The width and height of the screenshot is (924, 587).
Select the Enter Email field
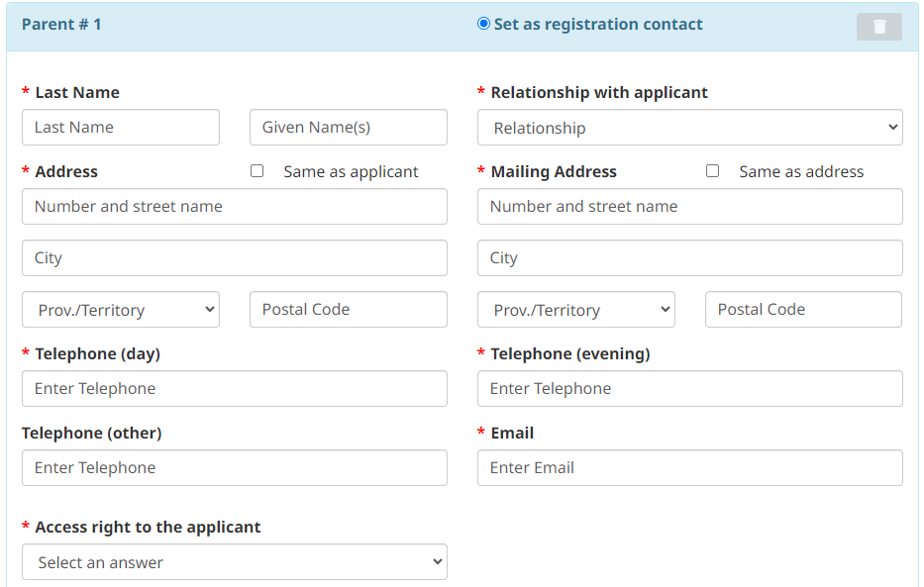(689, 468)
